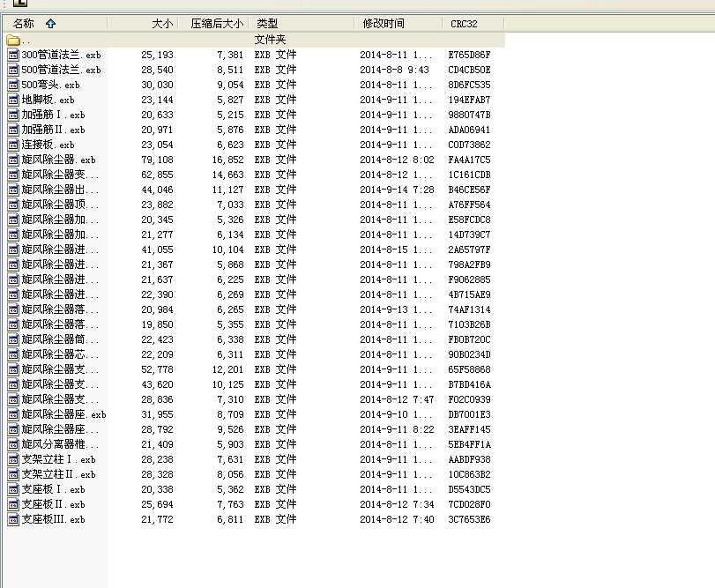Select the file name 旋风除尘器.exb
The height and width of the screenshot is (588, 715).
(59, 160)
